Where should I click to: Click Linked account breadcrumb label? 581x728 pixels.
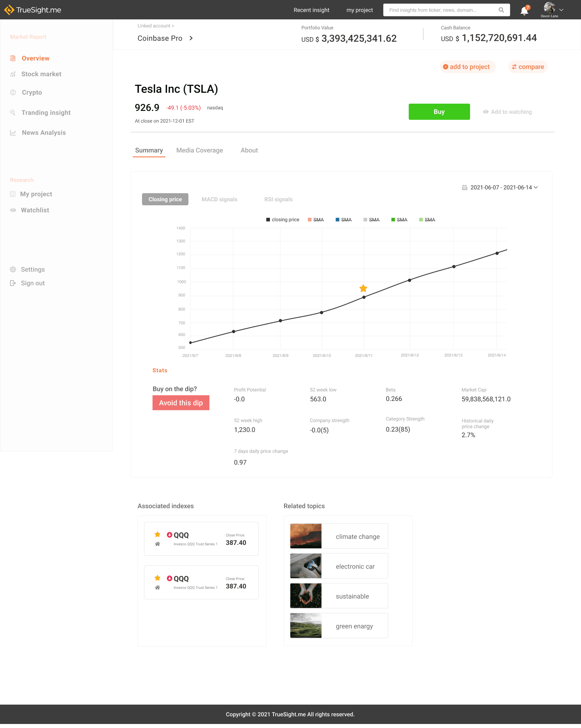[156, 26]
